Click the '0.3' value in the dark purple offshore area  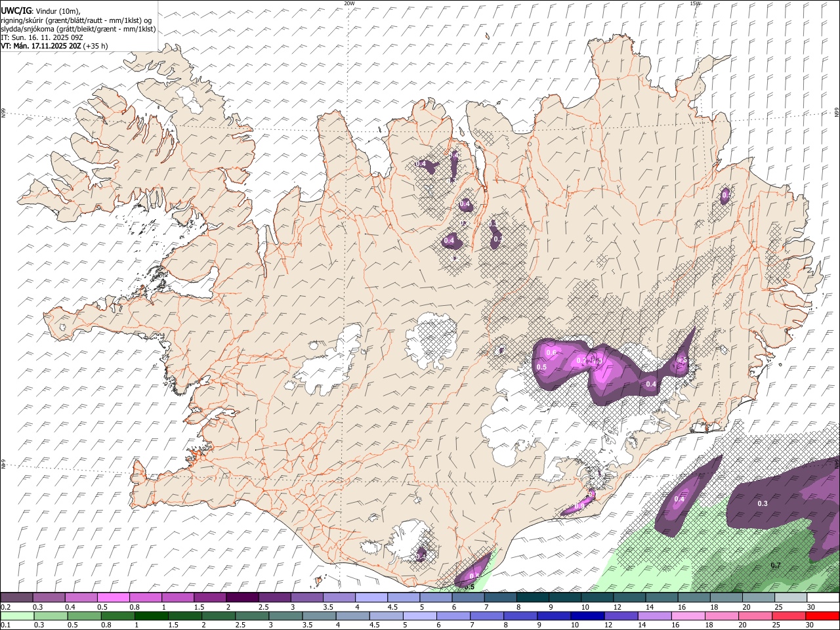click(x=763, y=503)
